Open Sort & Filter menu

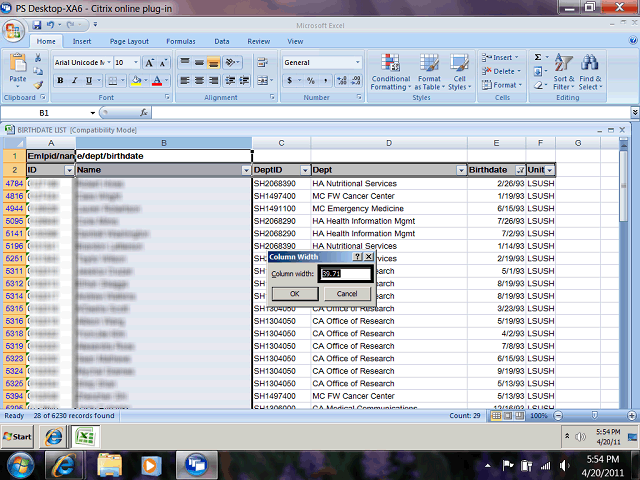pos(564,72)
